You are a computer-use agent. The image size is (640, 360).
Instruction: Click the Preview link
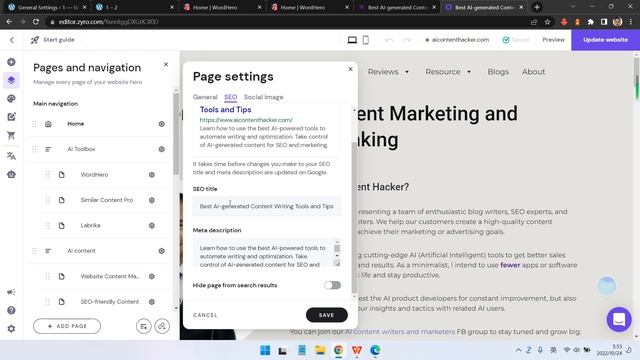click(x=553, y=40)
